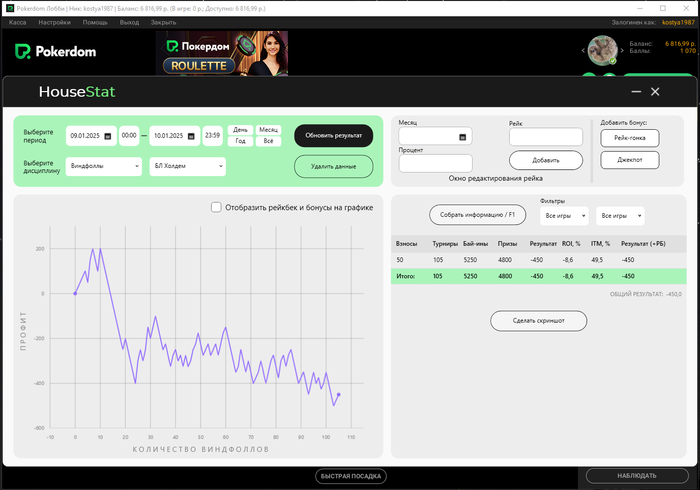Open the second Все игры filter dropdown
700x490 pixels.
[620, 216]
